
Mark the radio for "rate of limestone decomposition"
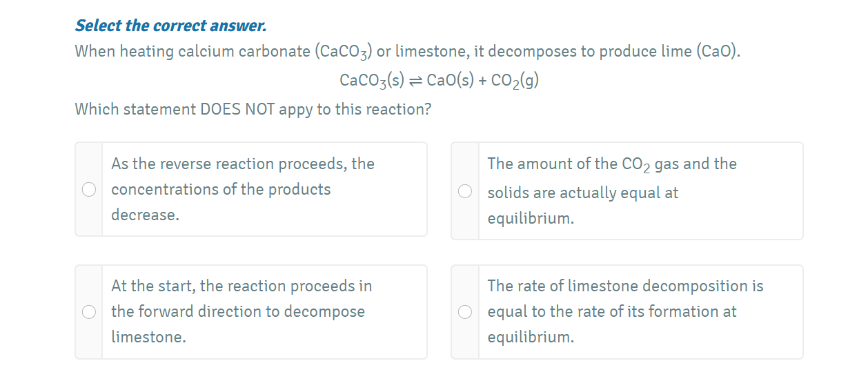coord(465,312)
